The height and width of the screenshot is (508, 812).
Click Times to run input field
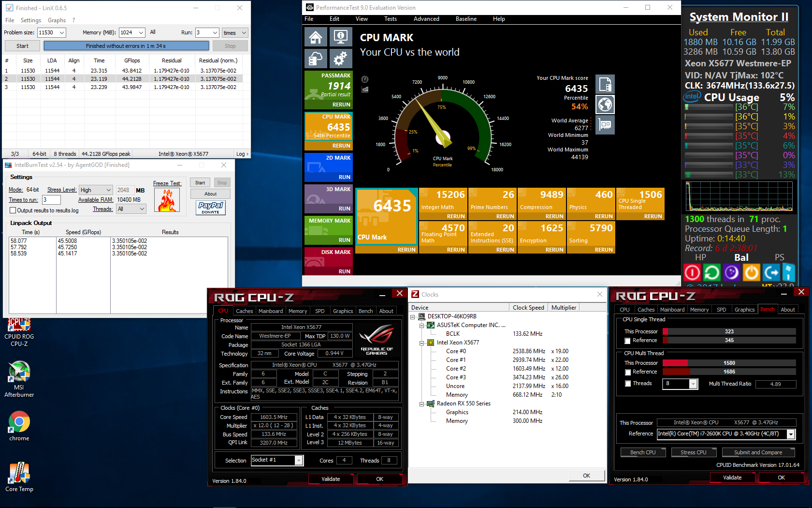pos(51,200)
